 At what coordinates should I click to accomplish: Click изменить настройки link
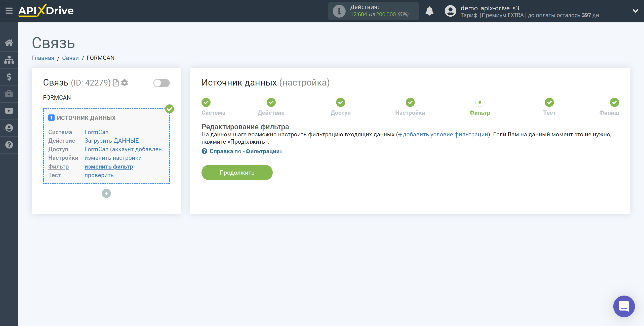click(x=113, y=158)
